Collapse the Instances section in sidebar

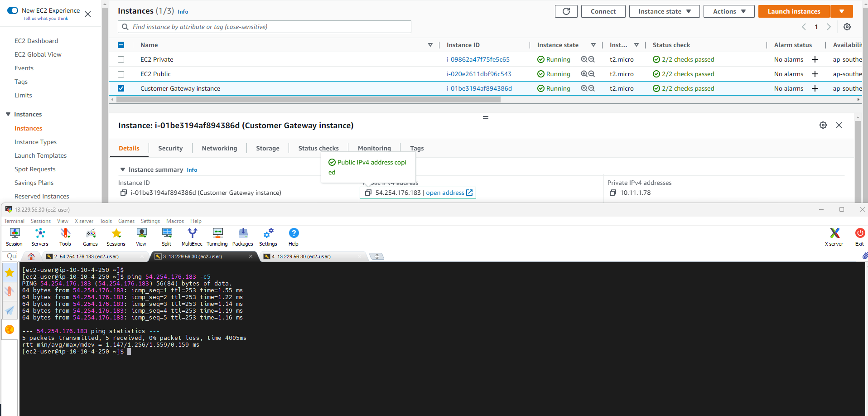tap(8, 114)
